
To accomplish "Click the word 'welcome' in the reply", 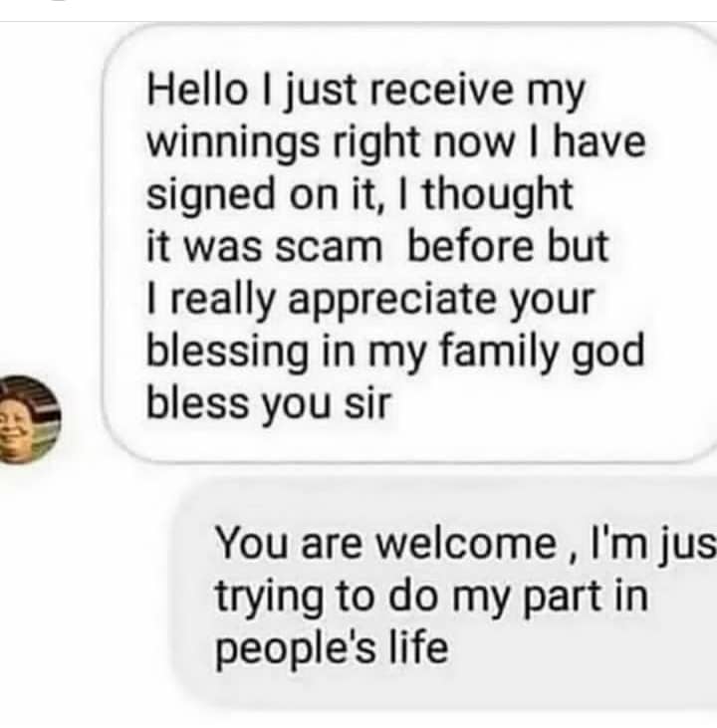I will tap(465, 544).
